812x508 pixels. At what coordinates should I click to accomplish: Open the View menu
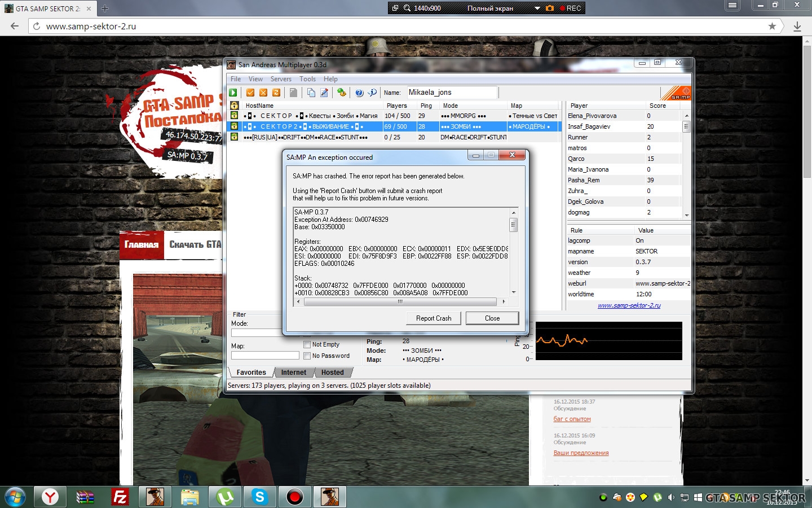coord(255,79)
